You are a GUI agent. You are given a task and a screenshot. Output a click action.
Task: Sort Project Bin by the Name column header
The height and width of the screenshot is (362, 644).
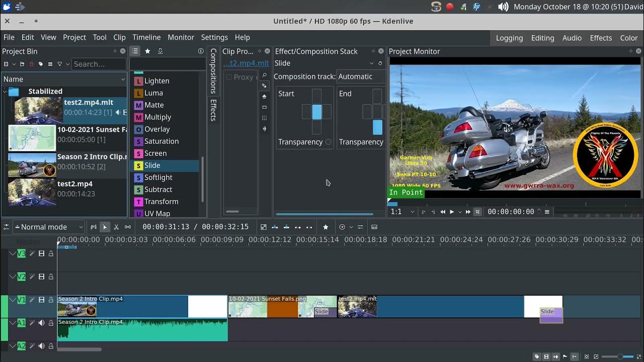coord(64,79)
